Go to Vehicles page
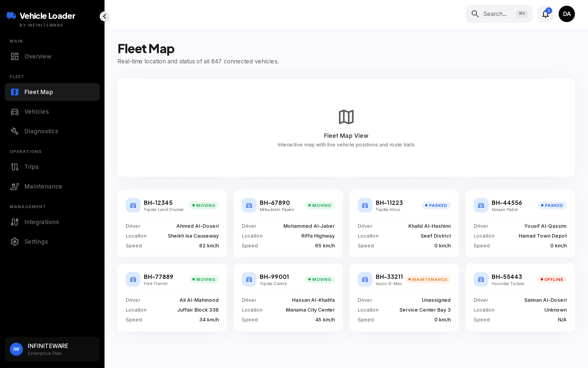Screen dimensions: 588x368 [x=52, y=112]
